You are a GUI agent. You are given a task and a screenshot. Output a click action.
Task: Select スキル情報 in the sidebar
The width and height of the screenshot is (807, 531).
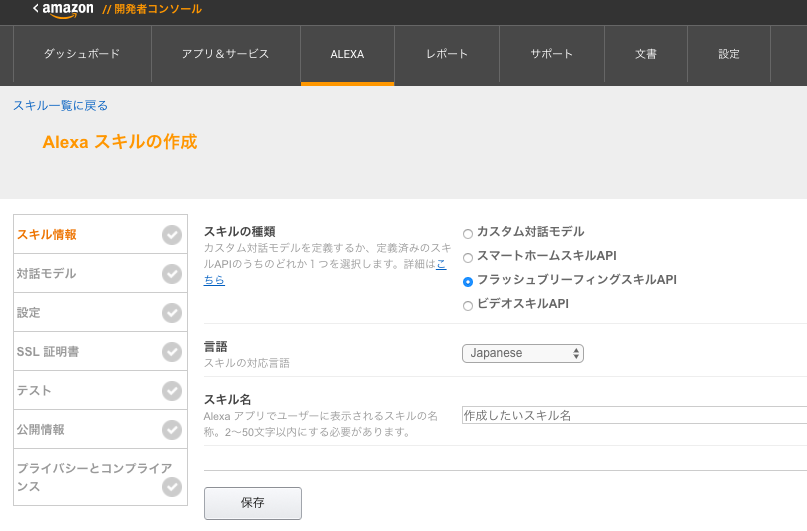pos(100,235)
